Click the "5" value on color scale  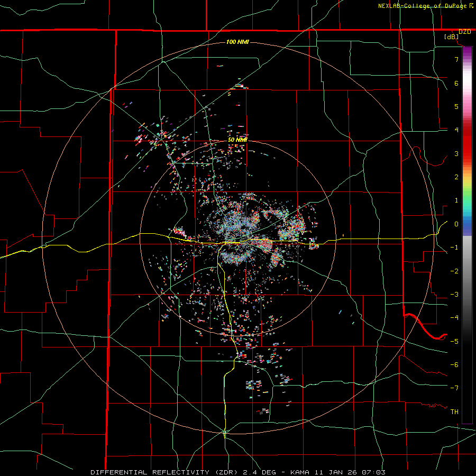[x=456, y=106]
